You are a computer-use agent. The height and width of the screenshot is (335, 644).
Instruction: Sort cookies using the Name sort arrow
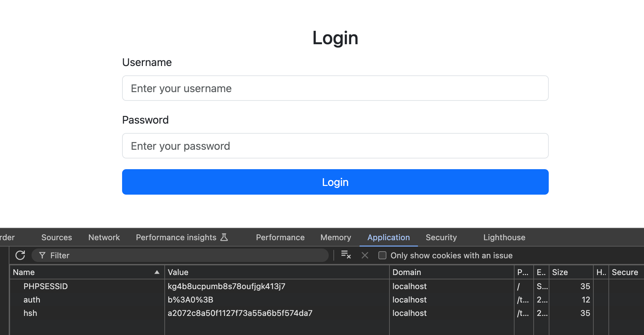(x=157, y=272)
